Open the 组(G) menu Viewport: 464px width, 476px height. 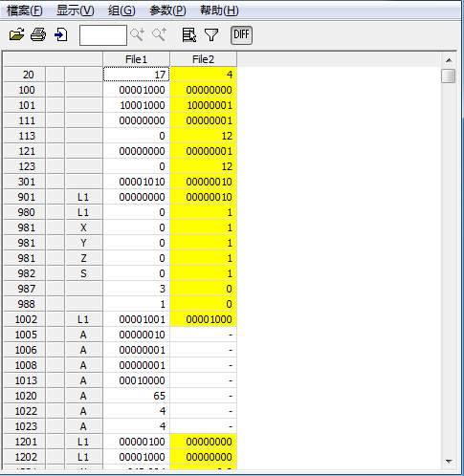pyautogui.click(x=122, y=11)
